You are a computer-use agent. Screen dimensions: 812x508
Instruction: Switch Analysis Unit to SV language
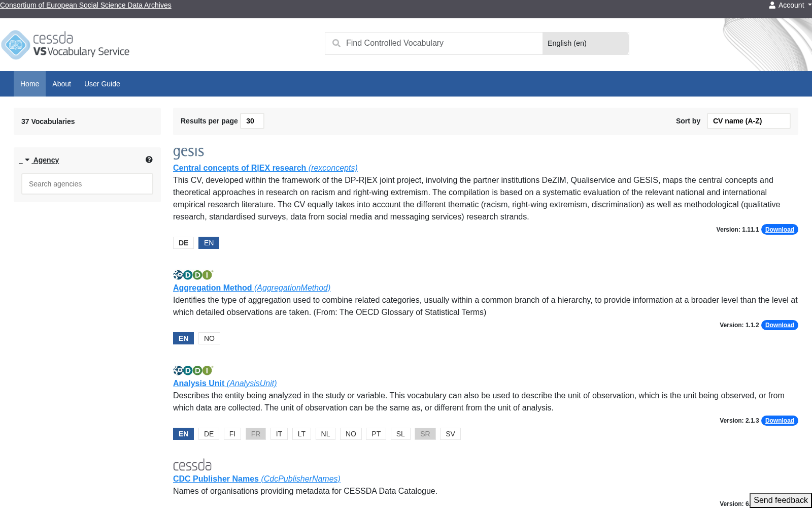click(x=450, y=434)
